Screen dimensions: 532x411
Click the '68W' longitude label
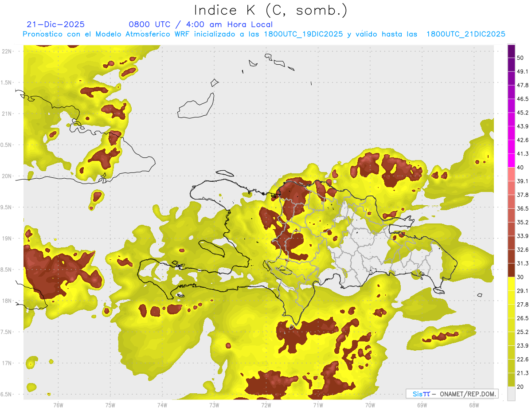473,405
